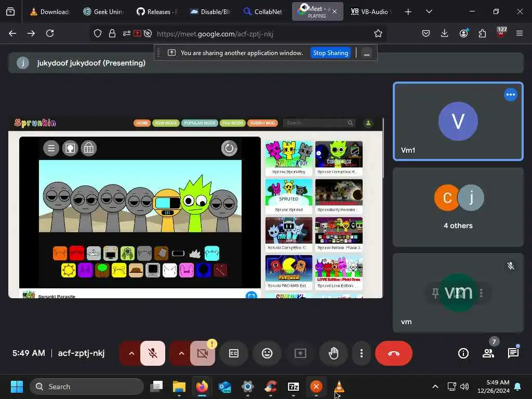This screenshot has width=532, height=399.
Task: Switch to the Disable/Block tab
Action: (210, 11)
